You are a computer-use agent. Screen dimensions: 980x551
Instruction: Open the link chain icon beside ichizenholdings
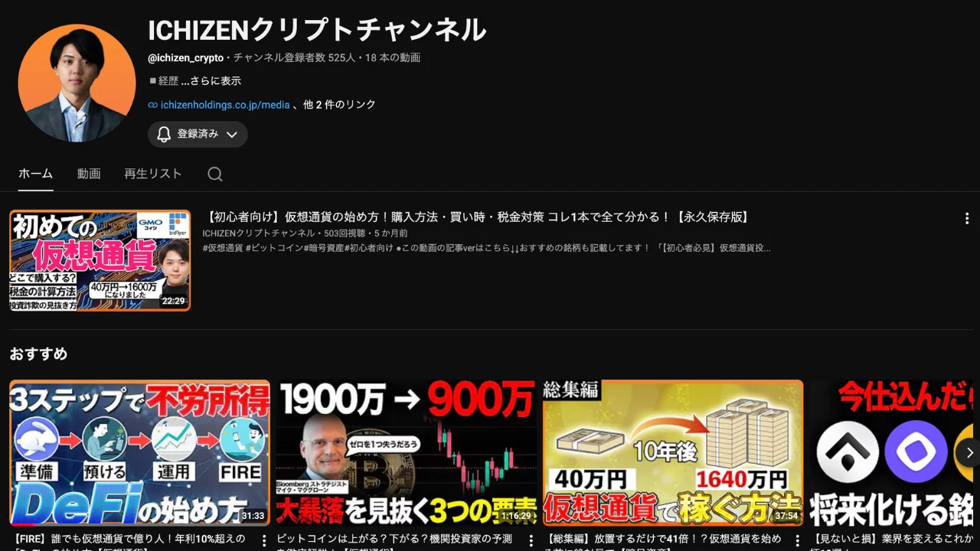pyautogui.click(x=153, y=105)
